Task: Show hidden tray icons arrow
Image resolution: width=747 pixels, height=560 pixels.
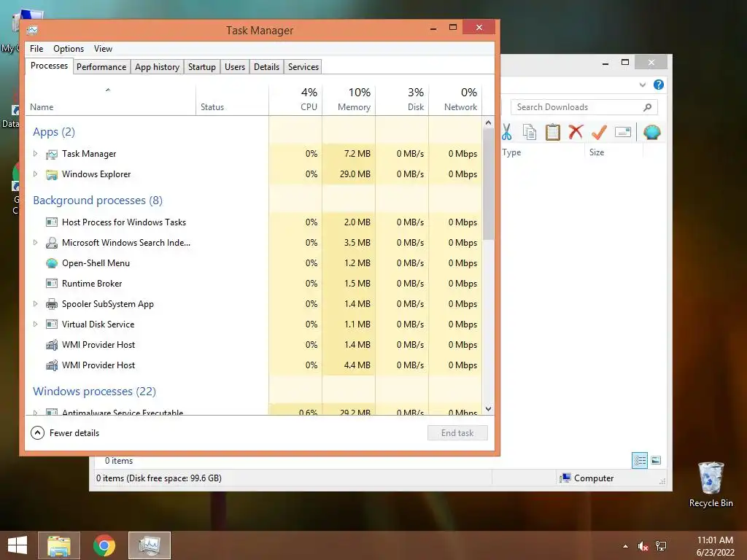Action: click(x=625, y=546)
